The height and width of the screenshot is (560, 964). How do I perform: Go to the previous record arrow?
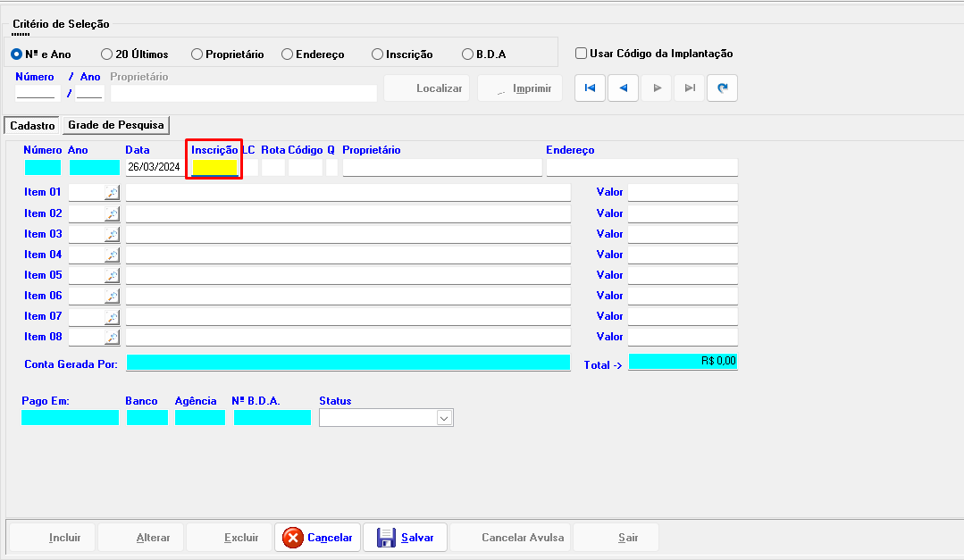click(x=623, y=88)
